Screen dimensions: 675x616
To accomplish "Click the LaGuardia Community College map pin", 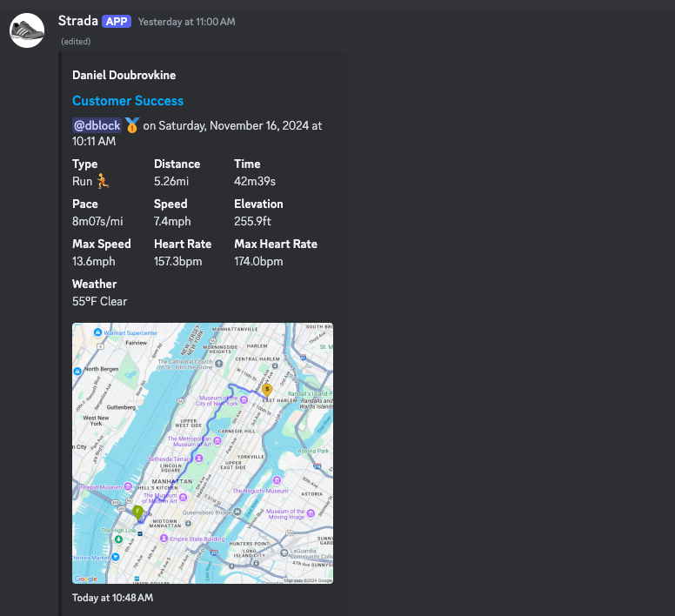I will click(x=284, y=552).
